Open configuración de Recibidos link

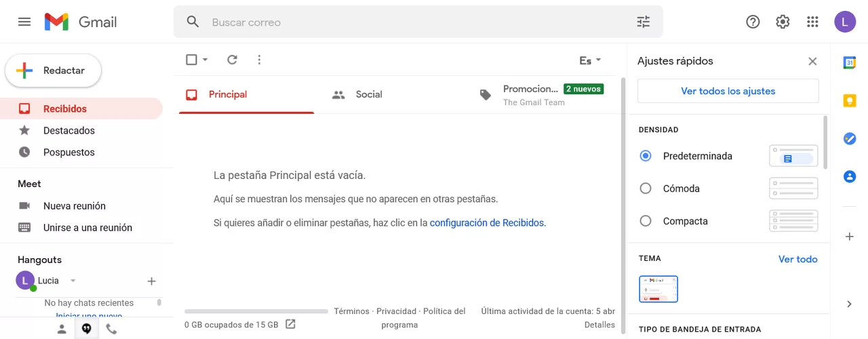pyautogui.click(x=487, y=222)
